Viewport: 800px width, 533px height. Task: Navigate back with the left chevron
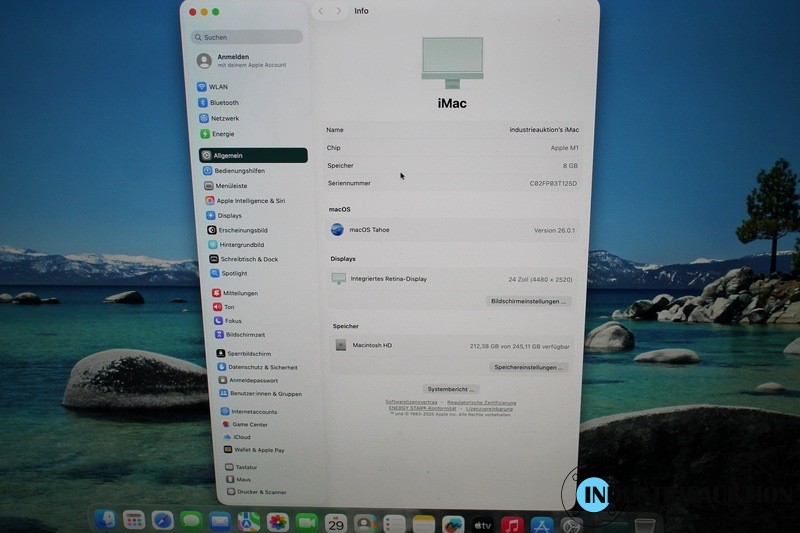(x=321, y=11)
